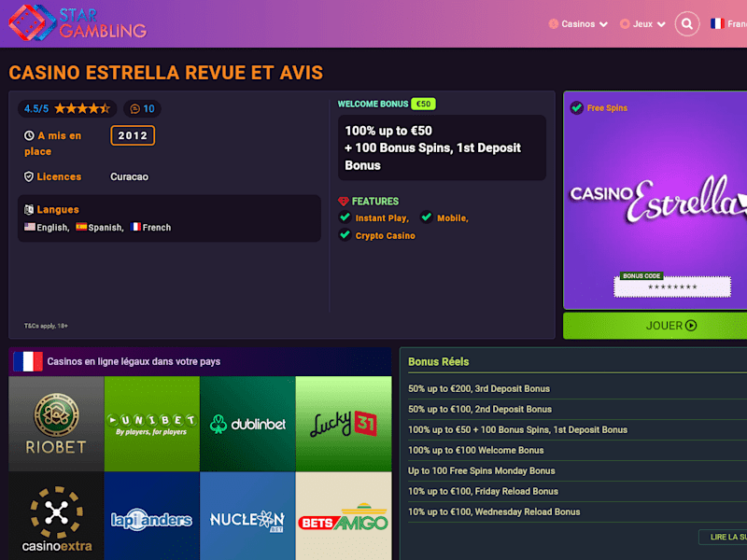Click the French flag language icon in header

pos(717,23)
